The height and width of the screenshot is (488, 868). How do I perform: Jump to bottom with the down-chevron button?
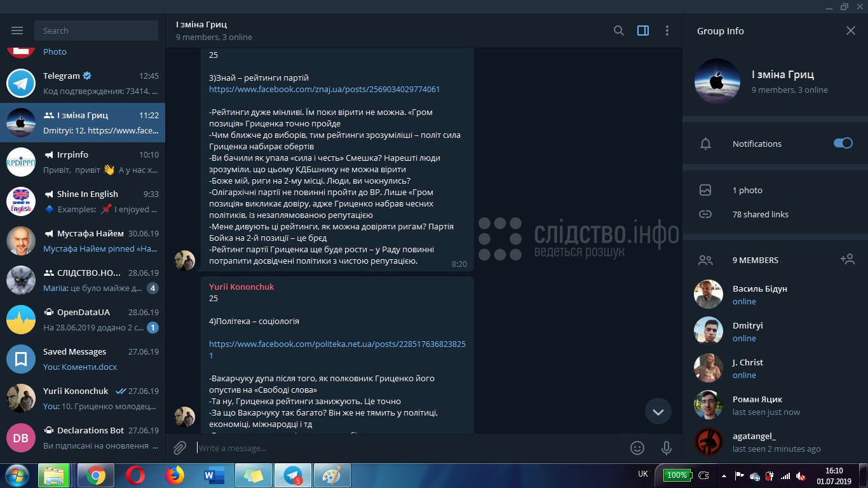coord(658,412)
